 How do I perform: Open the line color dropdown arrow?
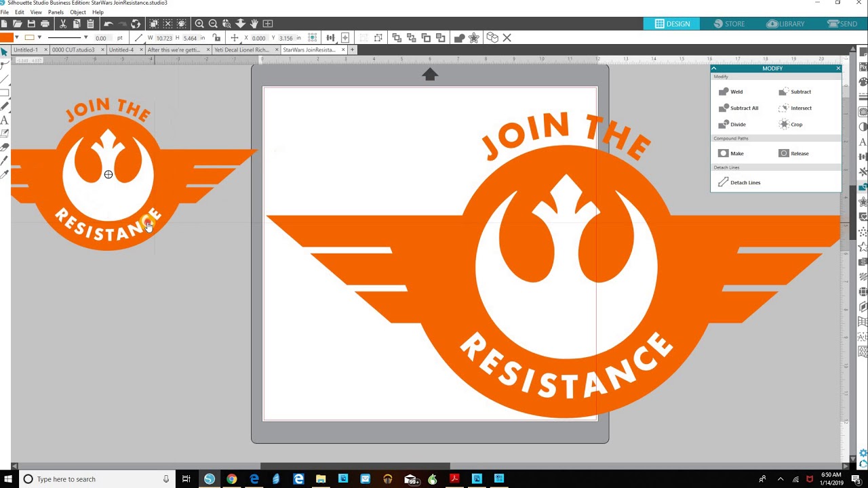click(x=39, y=37)
